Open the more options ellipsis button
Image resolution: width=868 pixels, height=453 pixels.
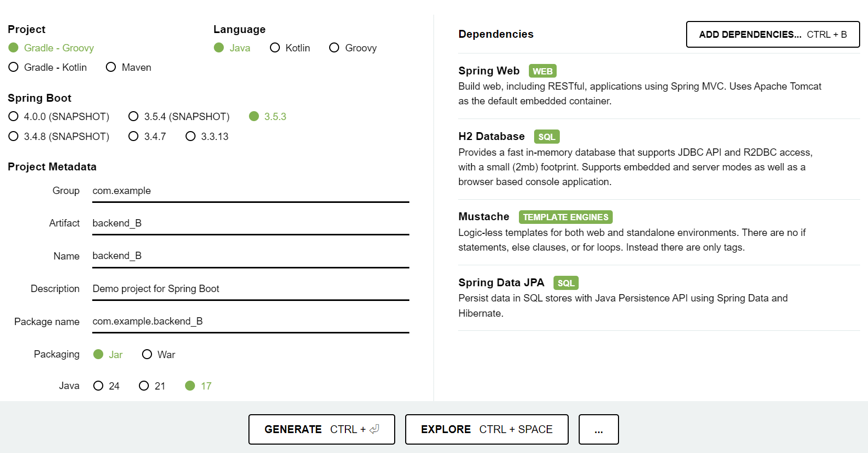[x=599, y=429]
